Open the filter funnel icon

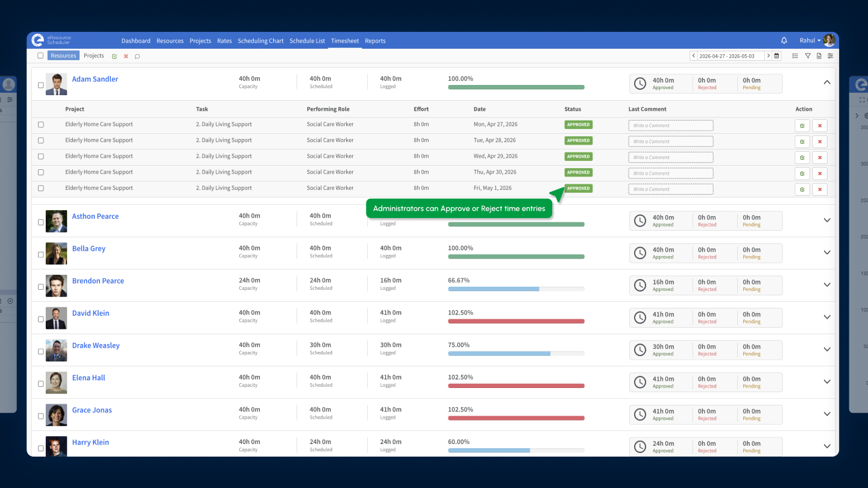(808, 56)
